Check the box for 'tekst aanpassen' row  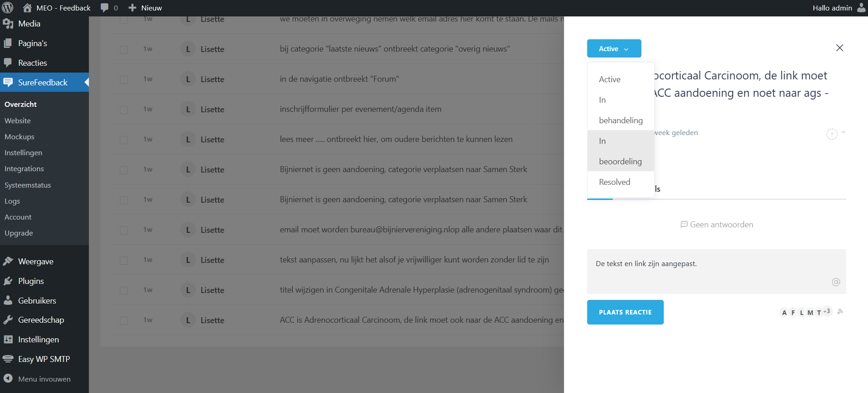click(124, 260)
